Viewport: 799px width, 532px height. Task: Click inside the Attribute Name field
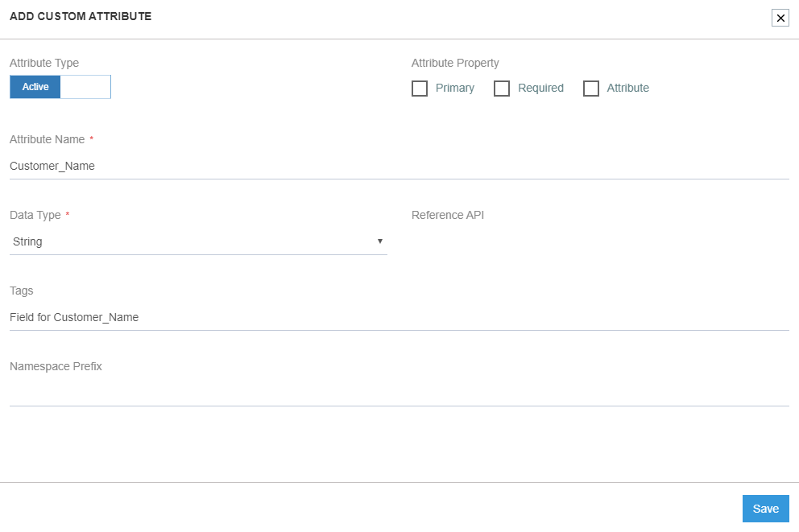pos(322,166)
